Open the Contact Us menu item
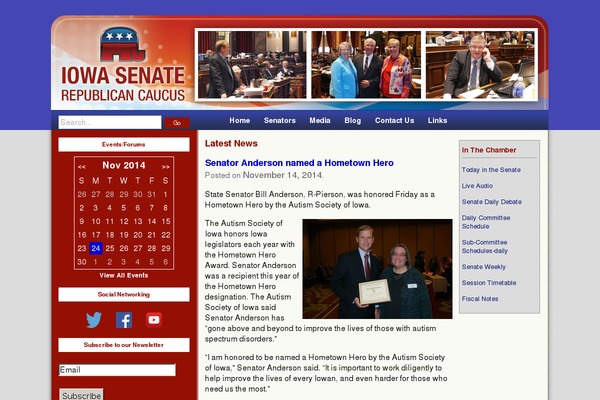The height and width of the screenshot is (400, 600). click(395, 120)
